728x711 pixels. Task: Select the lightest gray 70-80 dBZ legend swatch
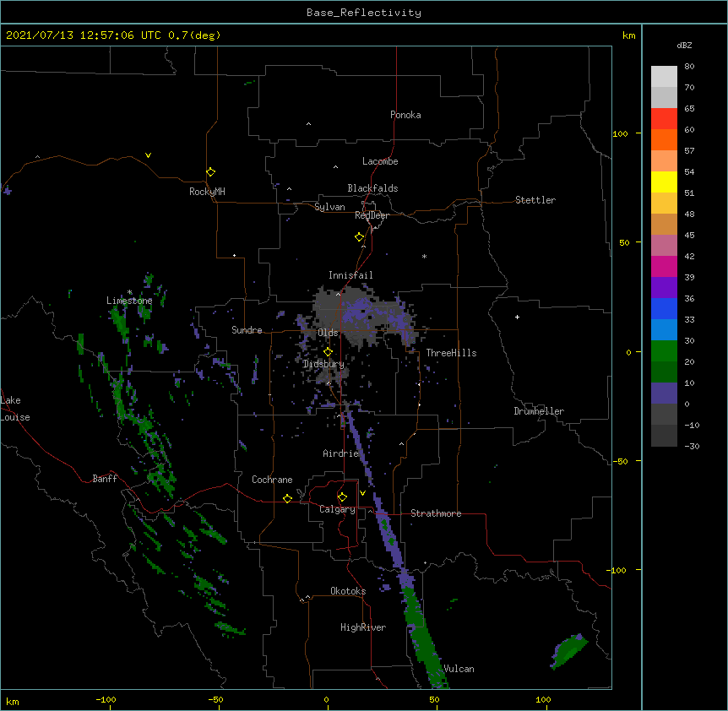coord(664,76)
